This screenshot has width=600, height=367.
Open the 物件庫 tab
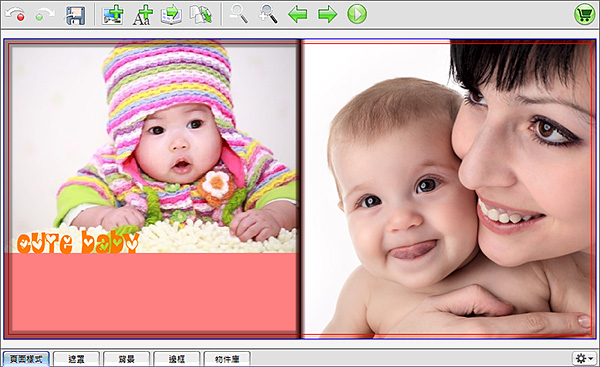227,359
